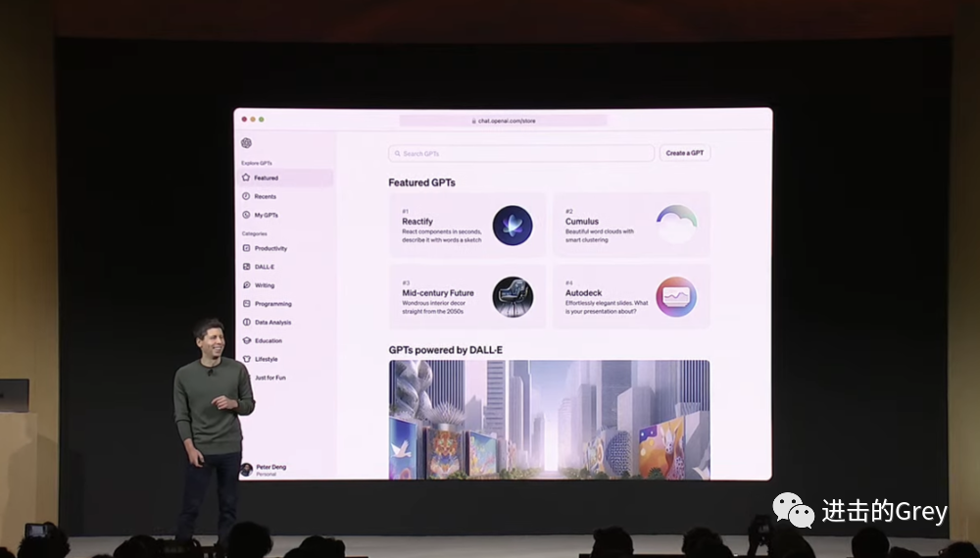
Task: Open the Reactify GPT title
Action: click(x=417, y=222)
